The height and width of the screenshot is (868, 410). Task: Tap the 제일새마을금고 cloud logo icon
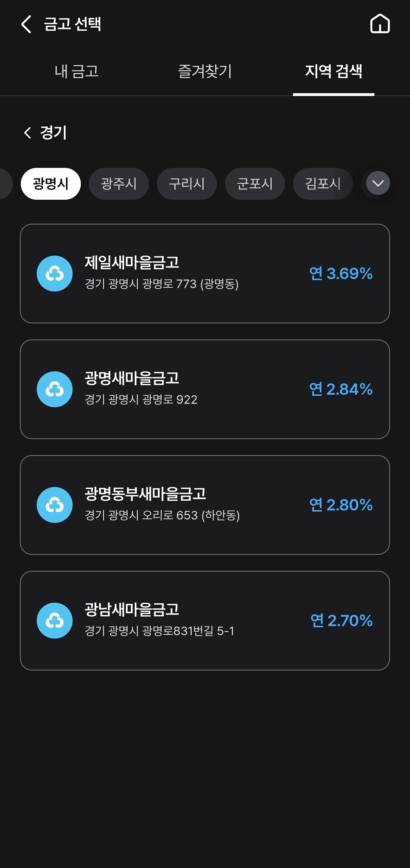[55, 274]
